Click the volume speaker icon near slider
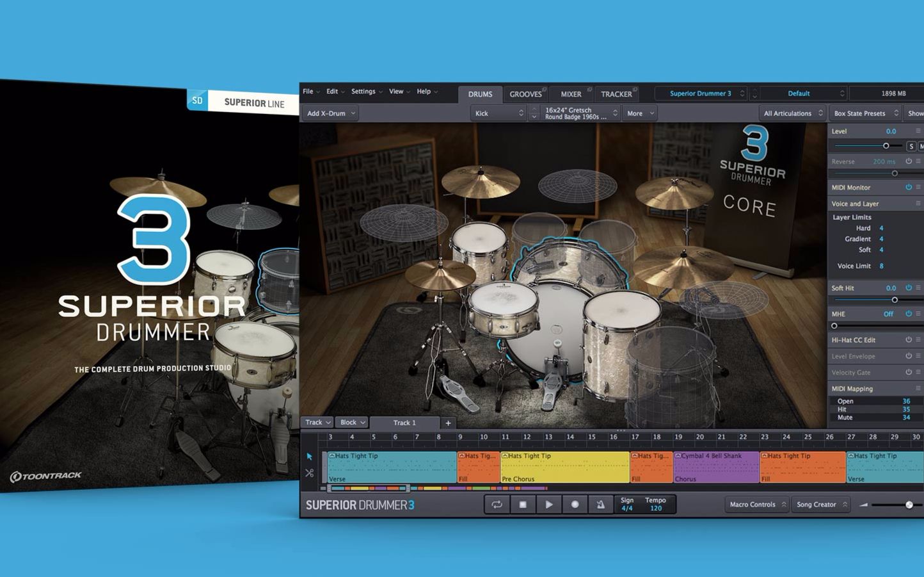 tap(863, 505)
